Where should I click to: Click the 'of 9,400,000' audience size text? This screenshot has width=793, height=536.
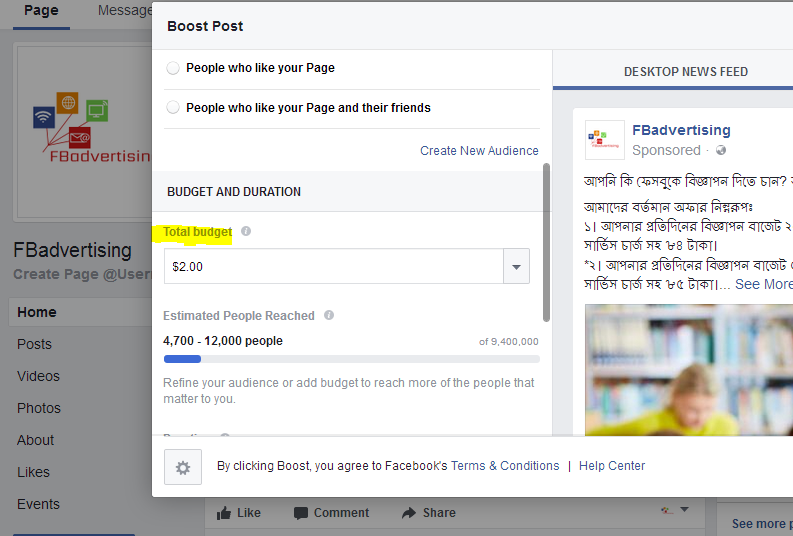pos(509,342)
